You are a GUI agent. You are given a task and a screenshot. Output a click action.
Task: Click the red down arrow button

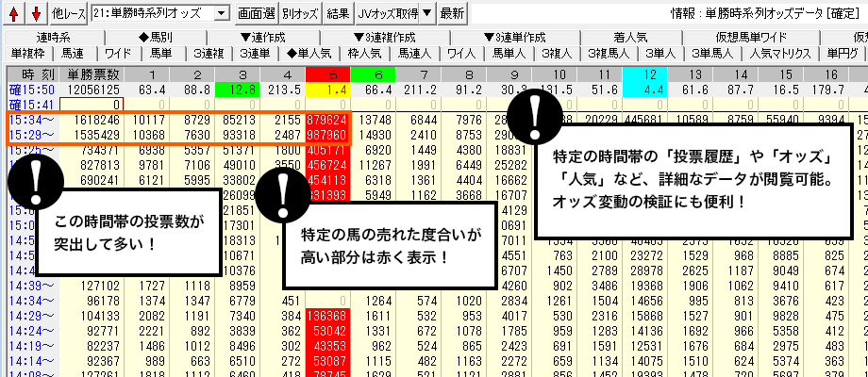click(36, 13)
